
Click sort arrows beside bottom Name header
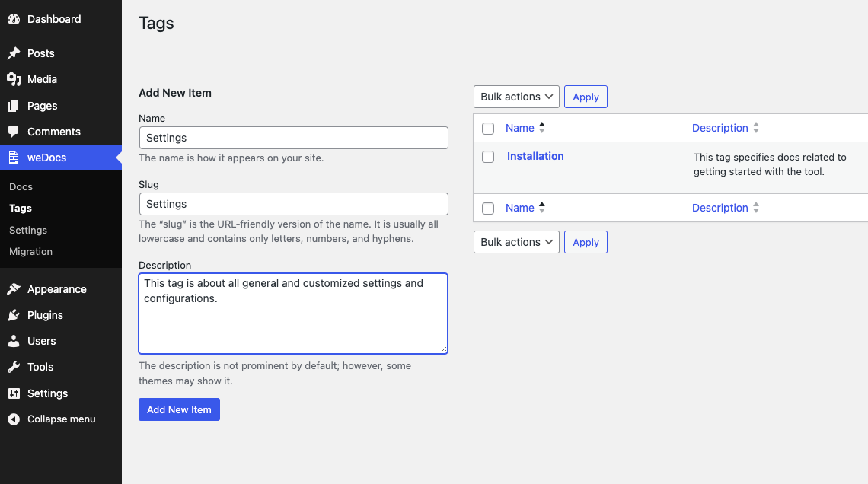(542, 208)
